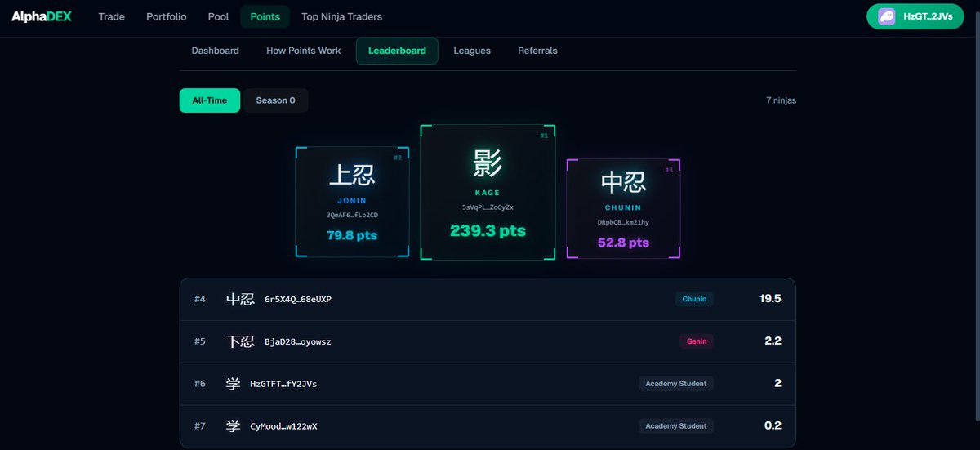Click the Kage kanji on the #1 card
Screen dimensions: 980x450
click(x=488, y=163)
